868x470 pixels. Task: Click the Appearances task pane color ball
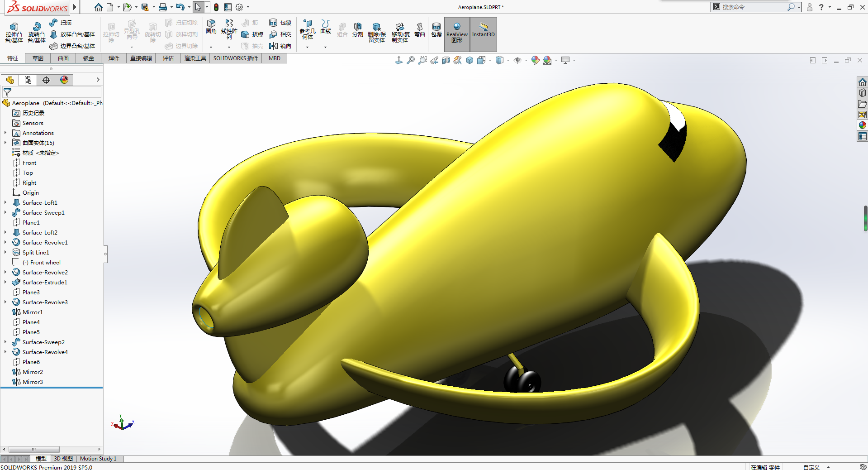[863, 125]
